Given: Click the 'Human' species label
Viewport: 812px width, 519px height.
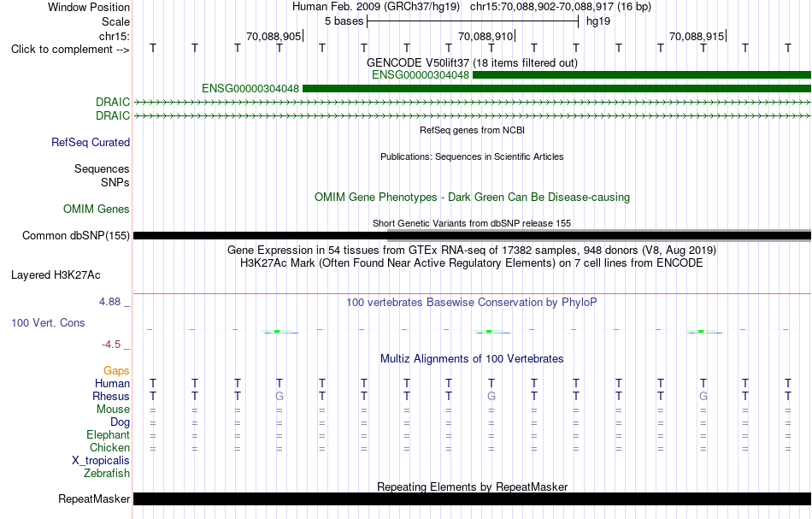Looking at the screenshot, I should tap(112, 383).
